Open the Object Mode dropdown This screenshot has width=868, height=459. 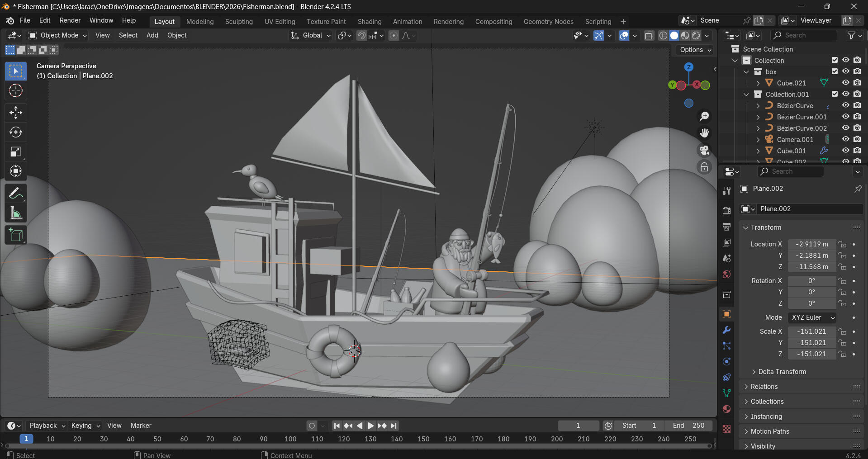click(58, 35)
